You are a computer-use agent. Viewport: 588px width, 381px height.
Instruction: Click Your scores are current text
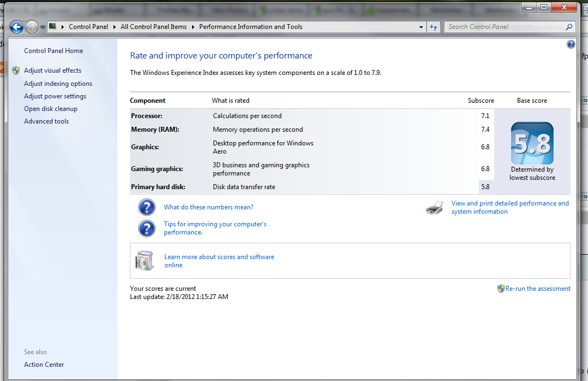tap(163, 289)
